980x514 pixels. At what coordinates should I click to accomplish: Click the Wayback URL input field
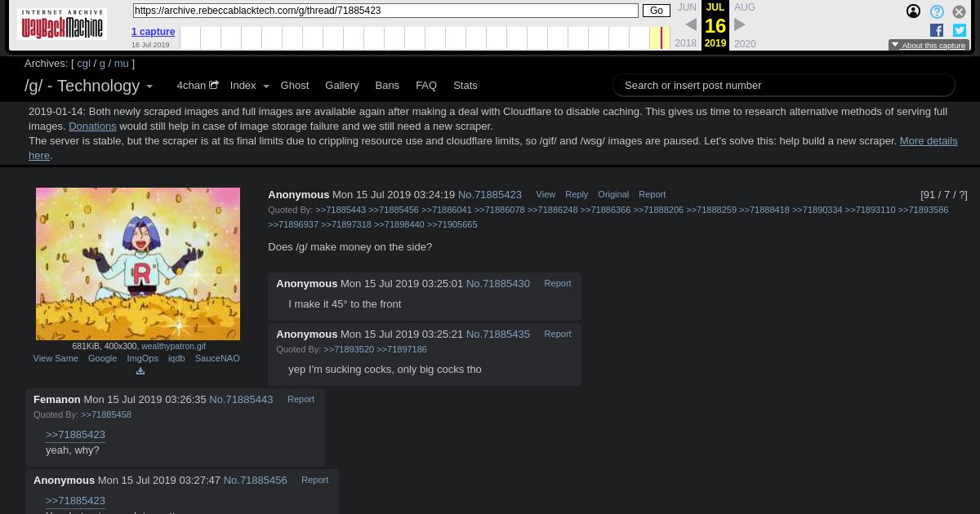[385, 11]
